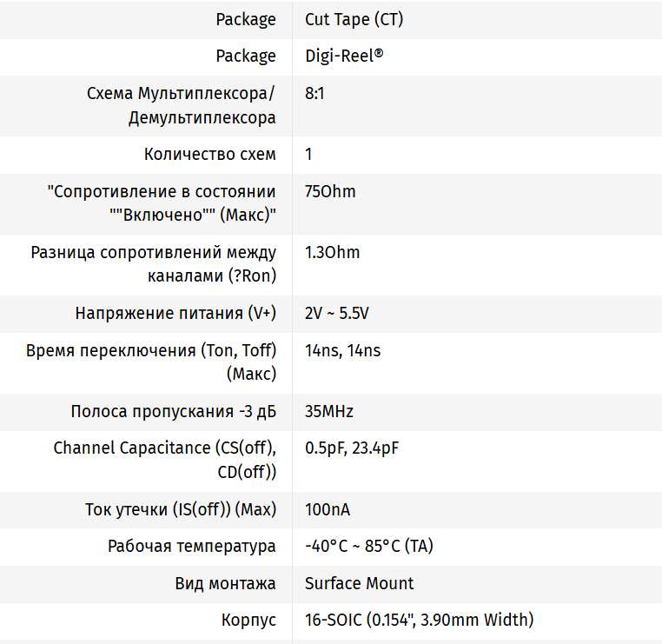Click the Полоса пропускания -3 дБ label

click(x=174, y=412)
